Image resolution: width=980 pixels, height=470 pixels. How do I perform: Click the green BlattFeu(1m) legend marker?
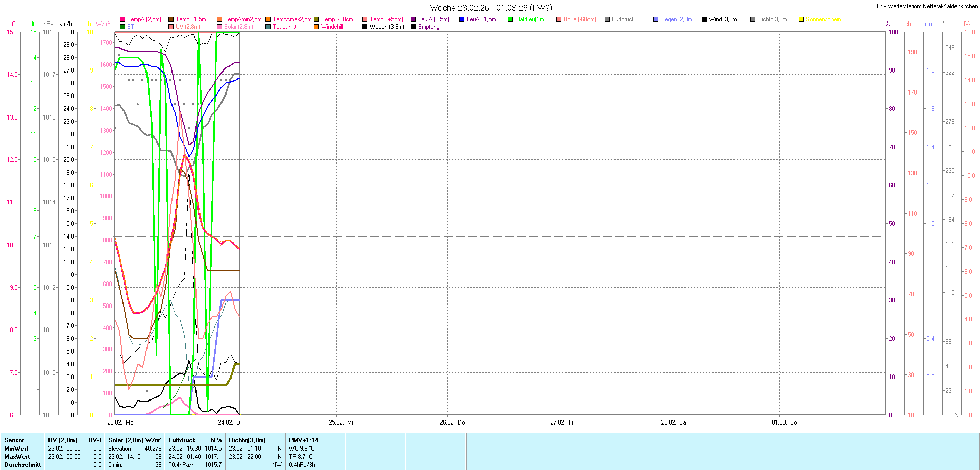510,19
